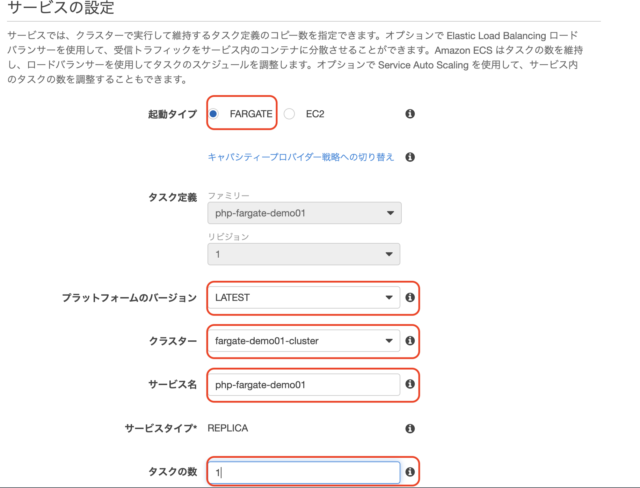Click the 起動タイプ label
This screenshot has width=640, height=488.
[172, 114]
